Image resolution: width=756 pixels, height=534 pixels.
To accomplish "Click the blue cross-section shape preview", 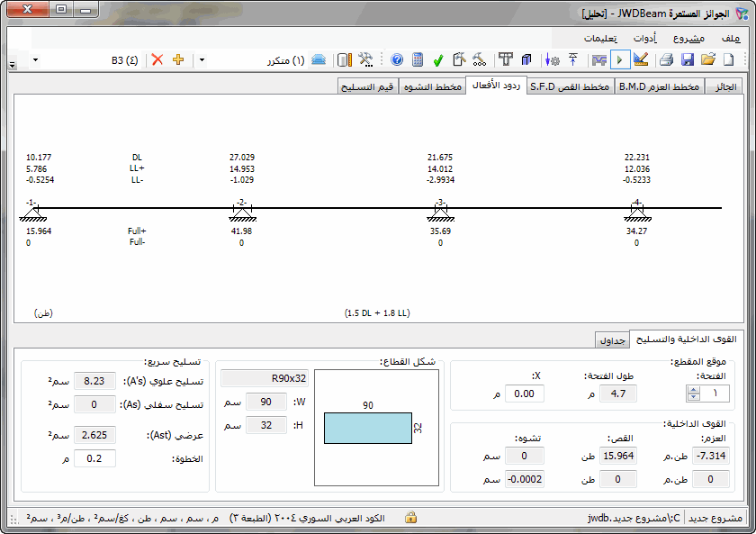I will pyautogui.click(x=364, y=428).
